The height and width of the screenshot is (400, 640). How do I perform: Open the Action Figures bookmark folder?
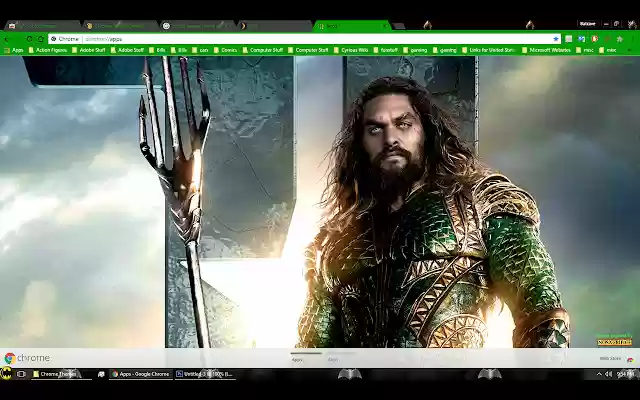click(48, 50)
